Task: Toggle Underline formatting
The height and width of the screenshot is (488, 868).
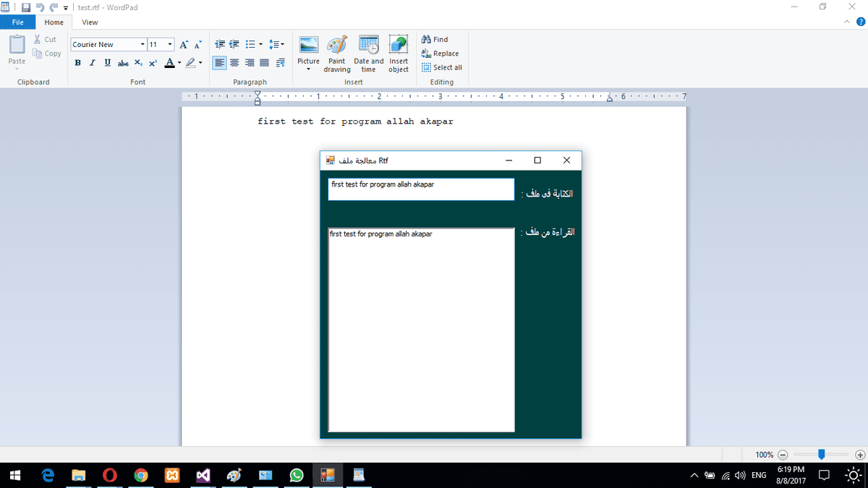Action: tap(108, 63)
